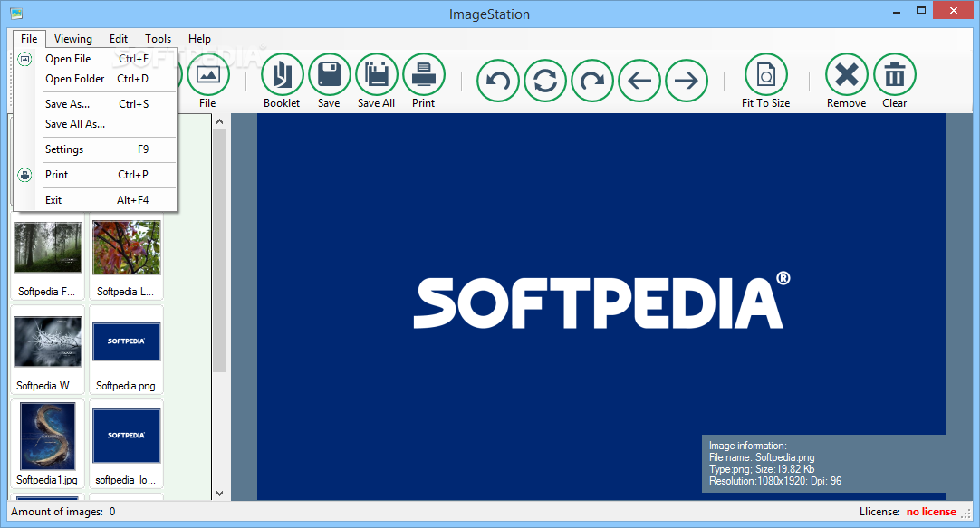Select Save As... in File menu
This screenshot has height=528, width=980.
point(96,104)
